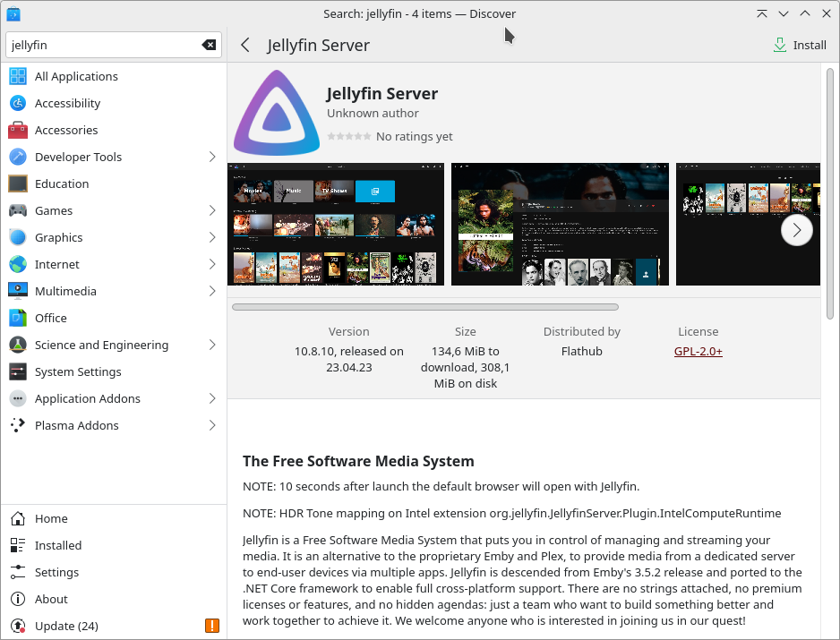Select All Applications in the sidebar
The height and width of the screenshot is (640, 840).
pos(18,76)
